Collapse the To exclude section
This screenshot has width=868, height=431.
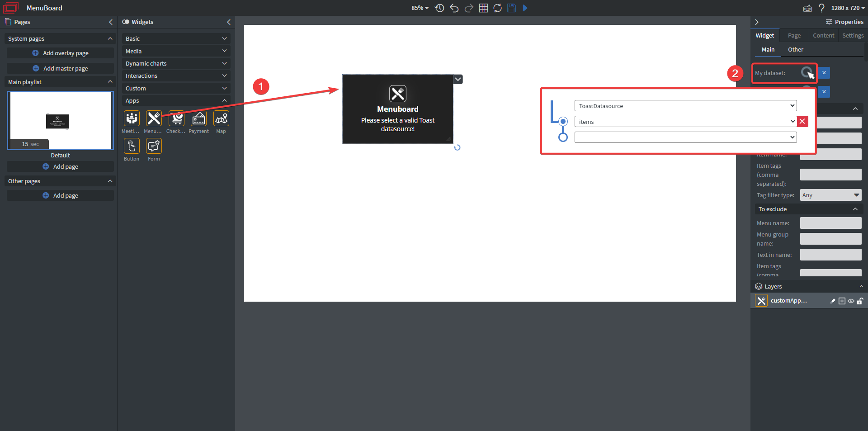808,209
